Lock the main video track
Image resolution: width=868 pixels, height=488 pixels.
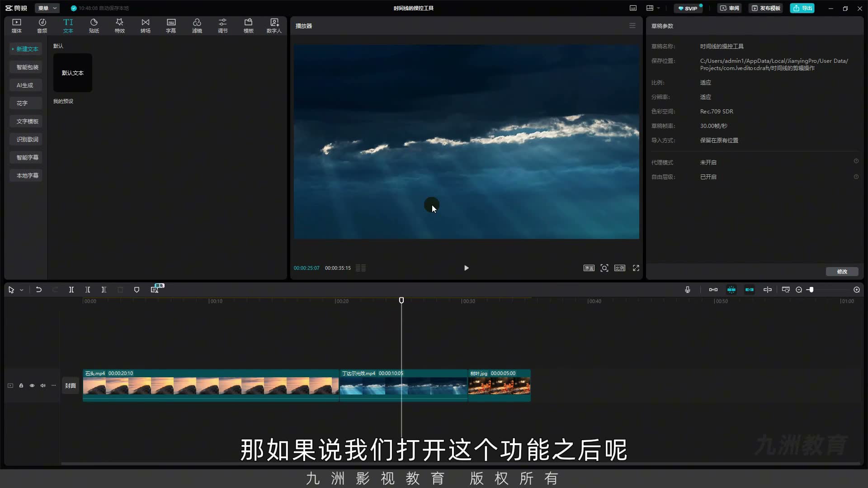21,385
